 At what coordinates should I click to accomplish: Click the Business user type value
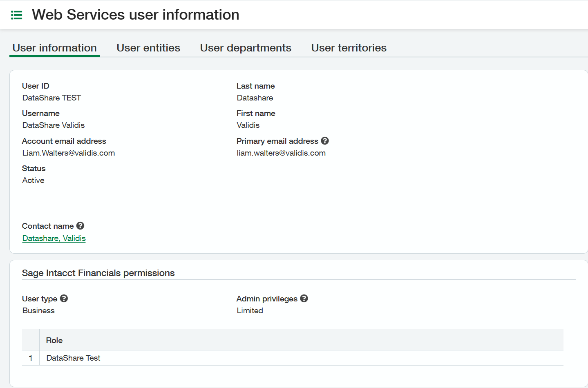[x=38, y=310]
